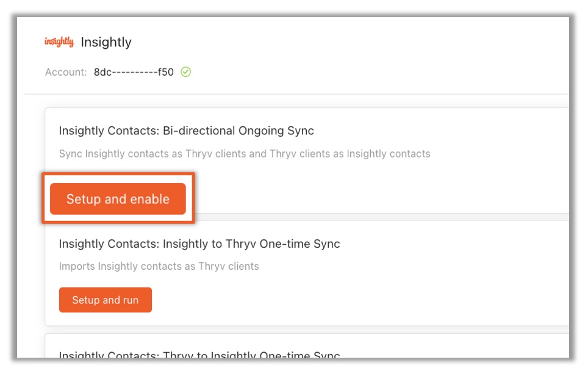Viewport: 588px width, 376px height.
Task: Open the Insightly branding icon in header
Action: tap(59, 43)
